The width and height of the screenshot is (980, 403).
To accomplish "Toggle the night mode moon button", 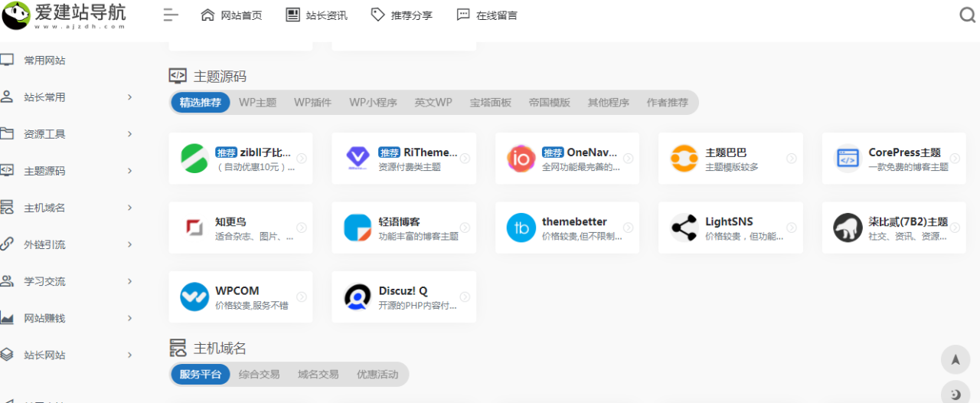I will (955, 393).
